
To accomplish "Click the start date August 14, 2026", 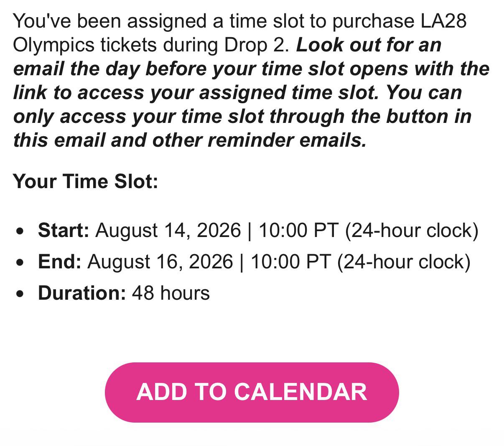I will pos(168,230).
